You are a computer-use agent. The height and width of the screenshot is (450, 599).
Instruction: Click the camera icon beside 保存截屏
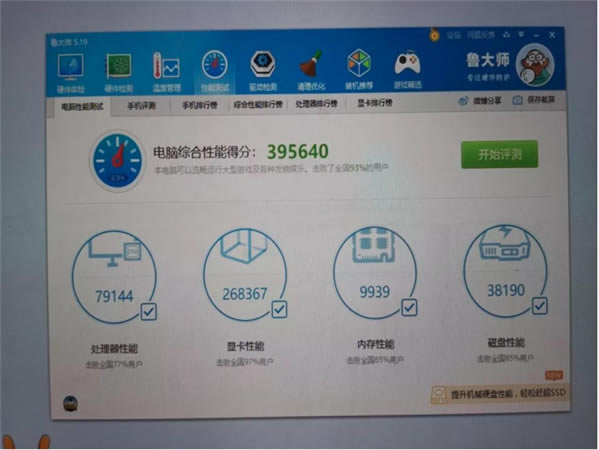[x=517, y=100]
